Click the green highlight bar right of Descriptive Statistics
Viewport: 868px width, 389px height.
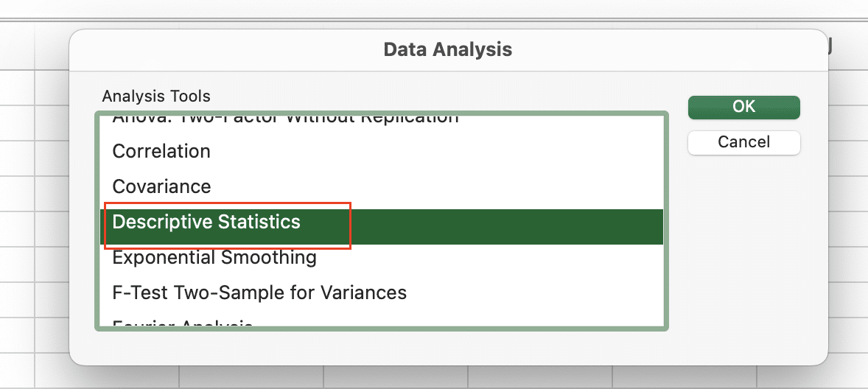coord(506,227)
